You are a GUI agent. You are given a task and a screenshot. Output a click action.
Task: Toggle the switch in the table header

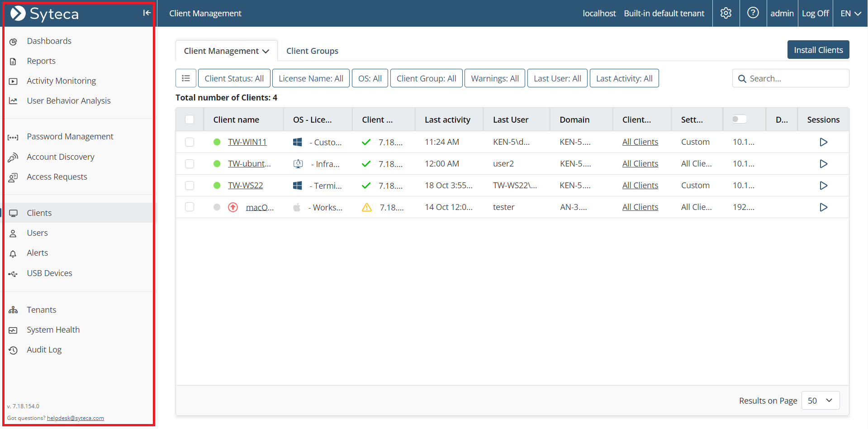[x=739, y=119]
